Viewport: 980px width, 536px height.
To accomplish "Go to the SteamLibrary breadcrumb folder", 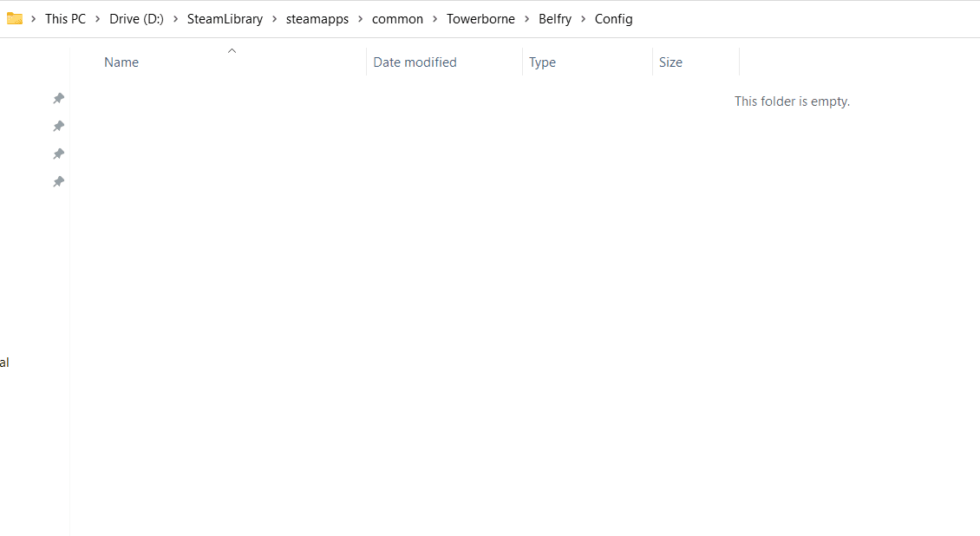I will point(225,19).
